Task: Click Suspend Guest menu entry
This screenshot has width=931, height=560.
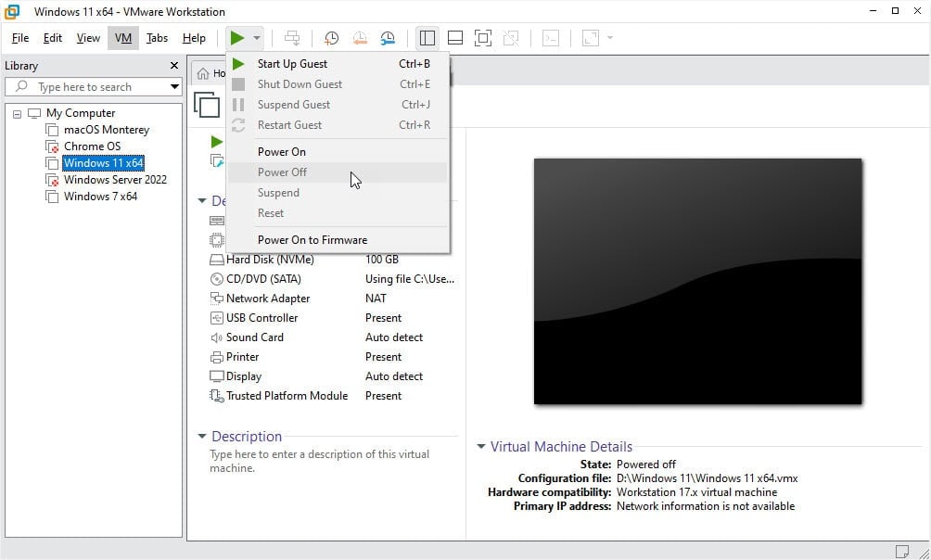Action: coord(338,105)
